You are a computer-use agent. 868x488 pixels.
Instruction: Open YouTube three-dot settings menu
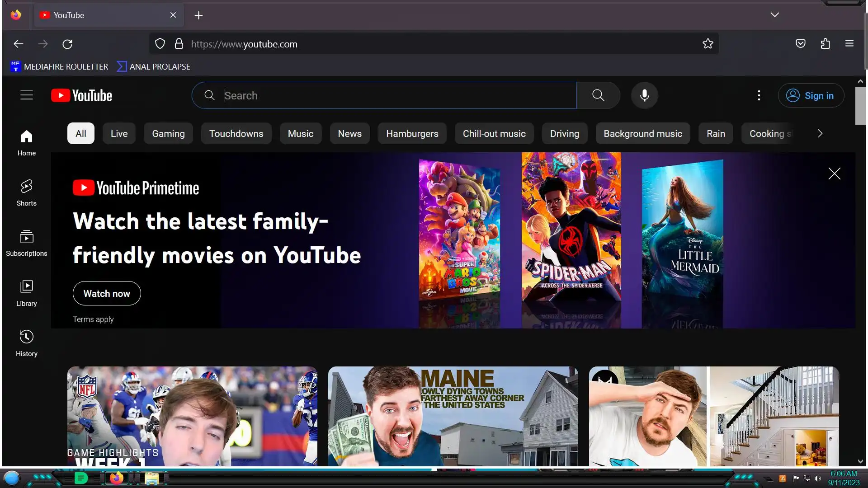click(759, 95)
